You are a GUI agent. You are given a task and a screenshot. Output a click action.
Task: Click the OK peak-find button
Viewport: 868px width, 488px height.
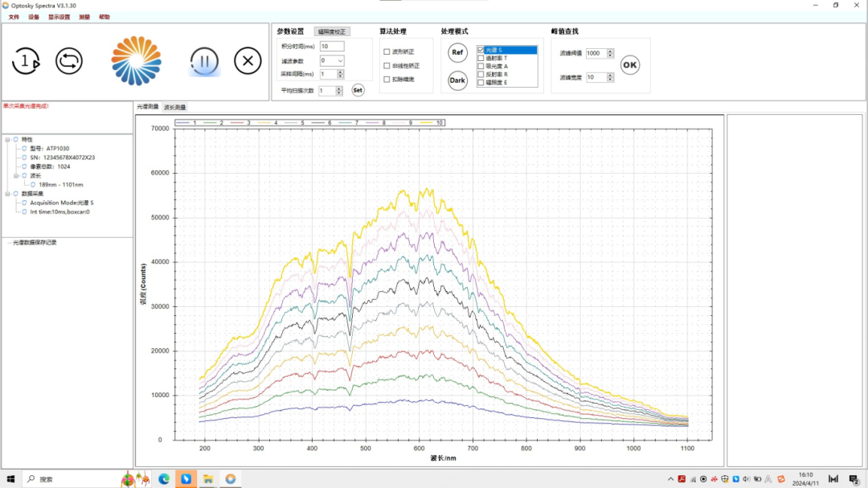point(630,65)
